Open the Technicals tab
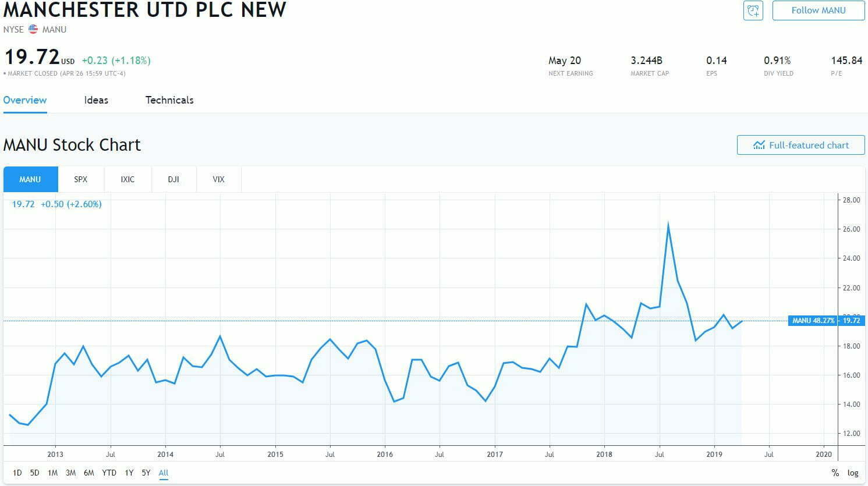This screenshot has width=868, height=486. [x=169, y=100]
